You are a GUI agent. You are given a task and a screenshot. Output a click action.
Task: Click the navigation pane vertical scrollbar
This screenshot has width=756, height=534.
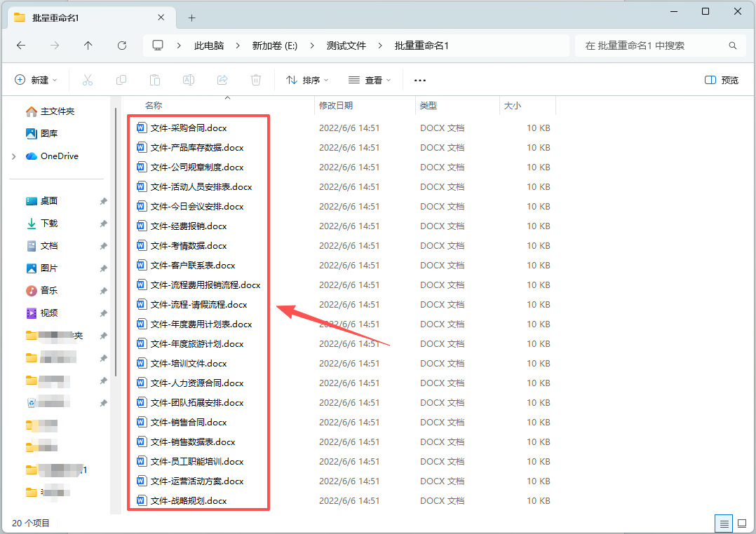coord(116,241)
